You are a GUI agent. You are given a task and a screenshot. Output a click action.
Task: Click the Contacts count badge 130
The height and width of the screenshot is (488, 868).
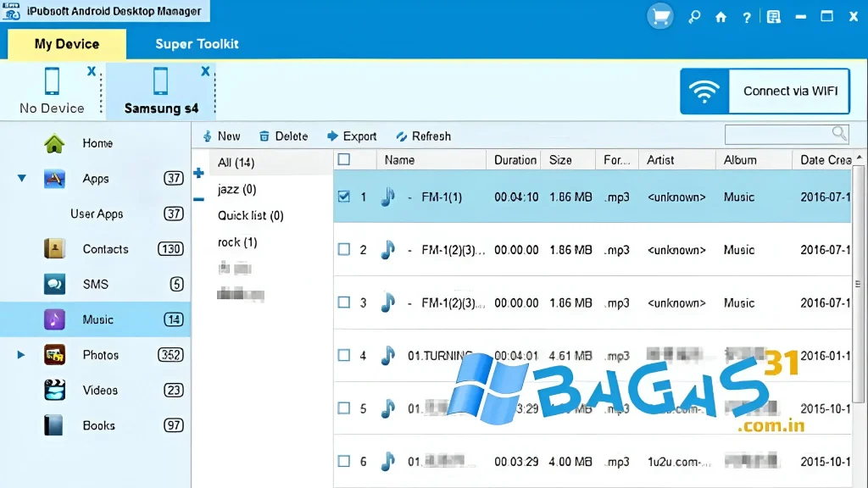click(x=170, y=249)
